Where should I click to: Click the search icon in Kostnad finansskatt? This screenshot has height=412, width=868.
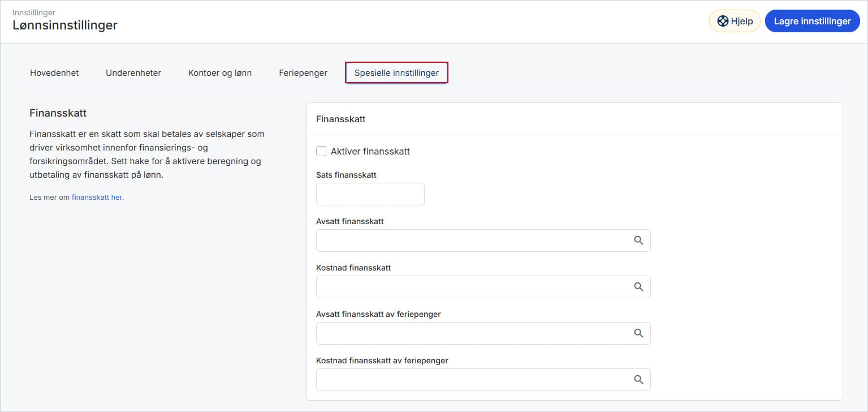pyautogui.click(x=638, y=287)
